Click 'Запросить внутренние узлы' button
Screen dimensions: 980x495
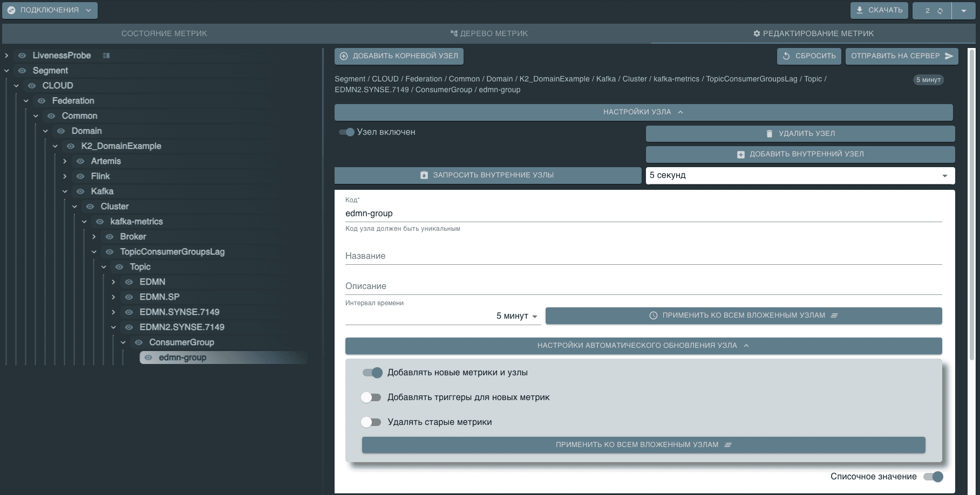(488, 175)
